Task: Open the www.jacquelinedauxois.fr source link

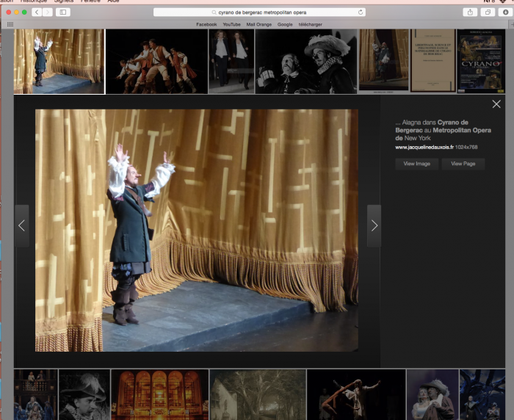Action: [x=424, y=147]
